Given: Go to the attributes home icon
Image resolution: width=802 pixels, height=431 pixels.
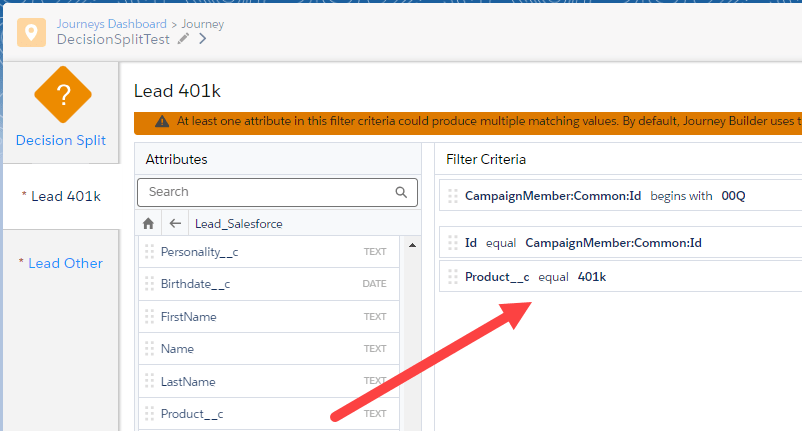Looking at the screenshot, I should click(149, 224).
